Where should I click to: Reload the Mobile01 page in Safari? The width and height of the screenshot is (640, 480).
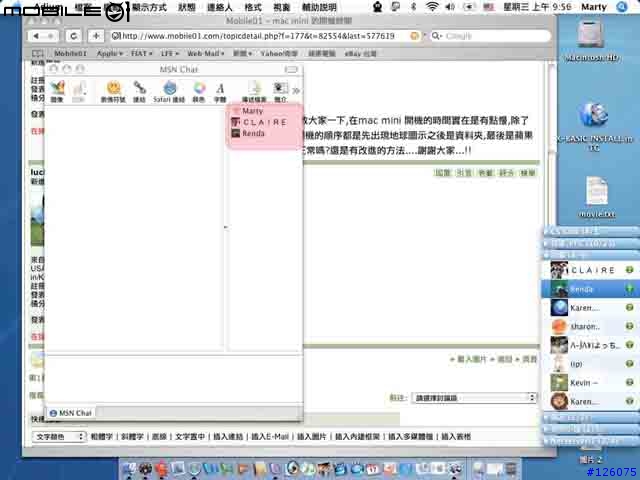tap(73, 36)
